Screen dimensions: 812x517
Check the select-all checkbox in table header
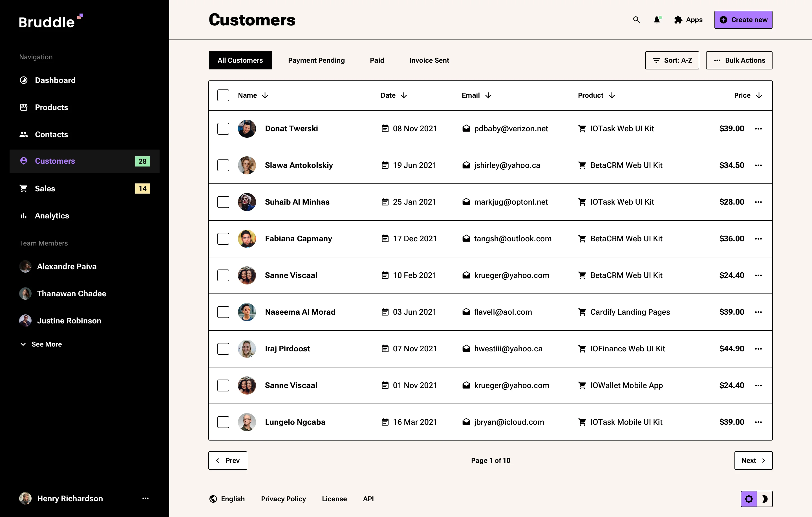(x=223, y=95)
